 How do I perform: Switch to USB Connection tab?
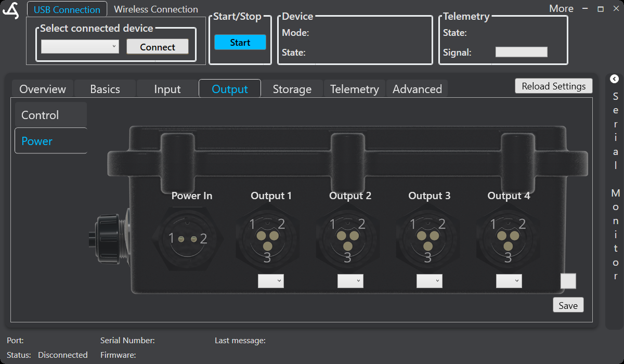pyautogui.click(x=67, y=9)
